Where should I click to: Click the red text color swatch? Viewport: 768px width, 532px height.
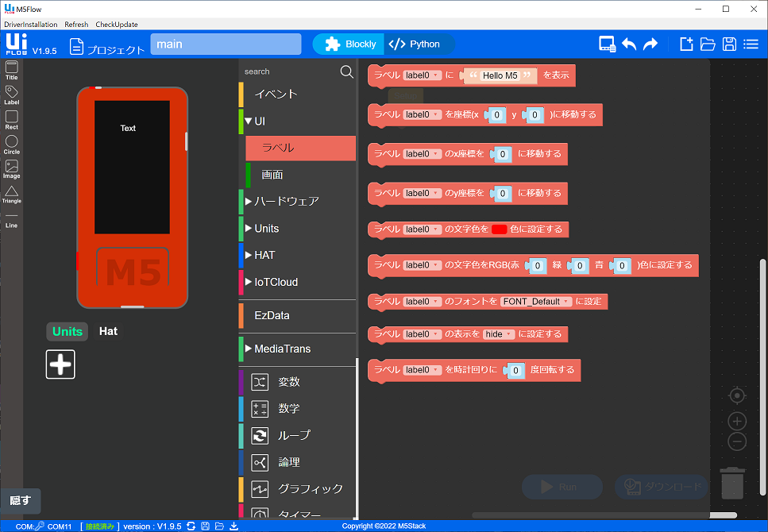(x=499, y=229)
